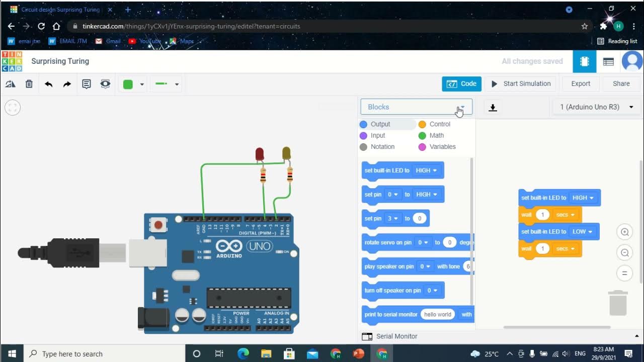The width and height of the screenshot is (644, 362).
Task: Open Chrome extensions puzzle icon
Action: coord(603,26)
